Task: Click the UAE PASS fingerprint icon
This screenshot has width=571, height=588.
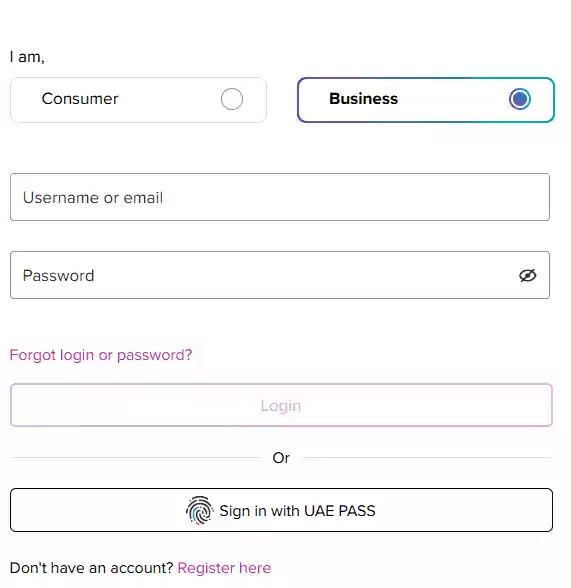Action: click(199, 510)
